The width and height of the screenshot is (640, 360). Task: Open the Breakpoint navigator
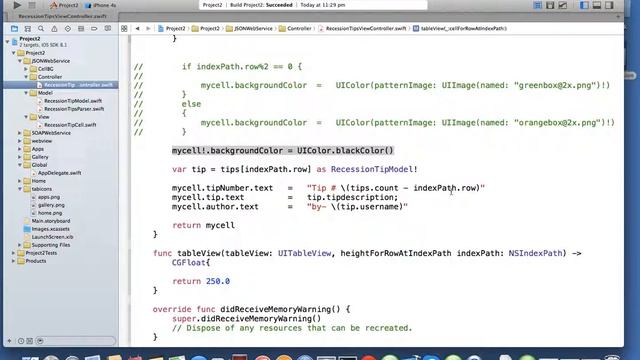pos(94,29)
